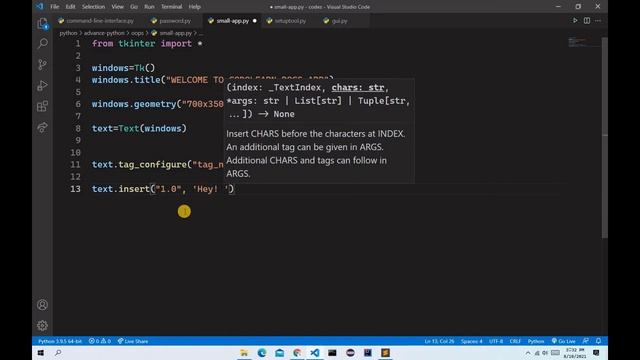
Task: Open Mail app from taskbar
Action: click(280, 353)
